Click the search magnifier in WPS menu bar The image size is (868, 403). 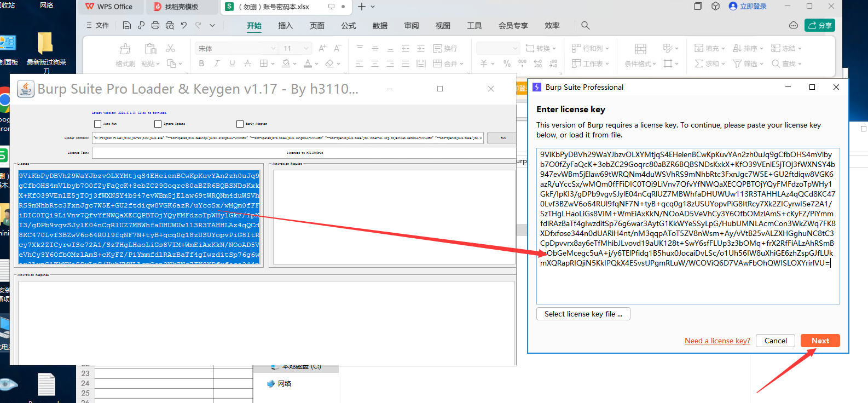point(585,25)
